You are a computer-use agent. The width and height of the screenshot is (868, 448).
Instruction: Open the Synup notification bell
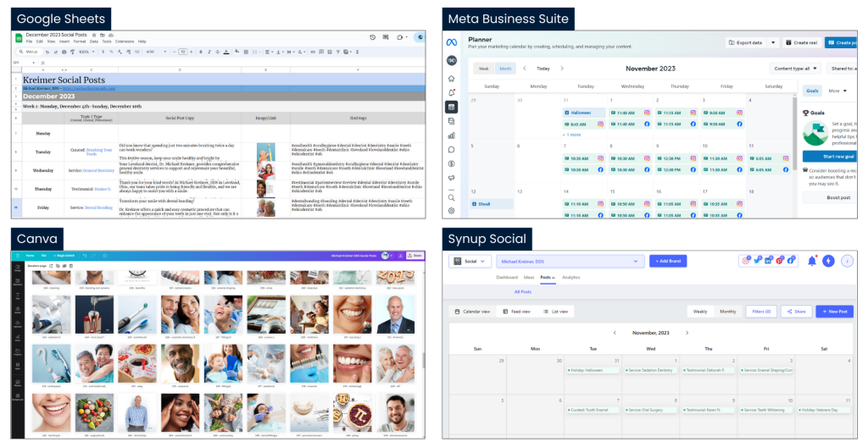pyautogui.click(x=812, y=261)
